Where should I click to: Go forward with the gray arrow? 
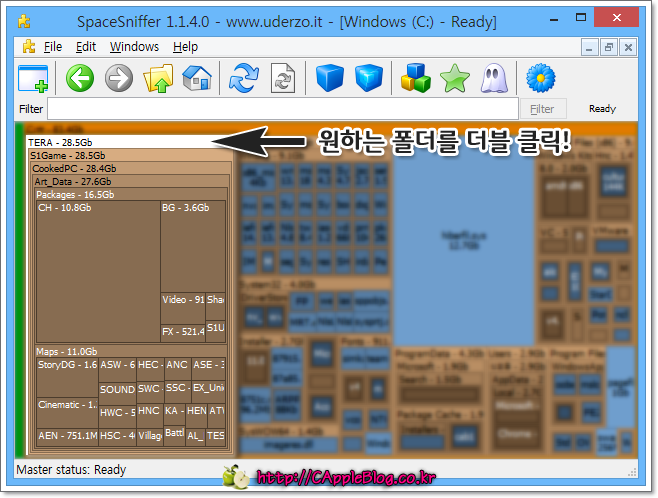[x=119, y=78]
